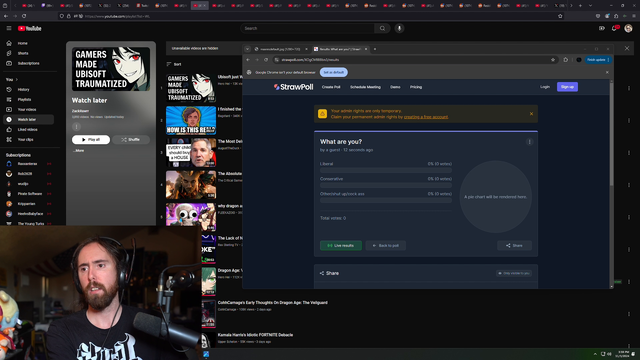Switch to the StrawPoll Results Chrome tab
This screenshot has height=360, width=640.
point(340,49)
